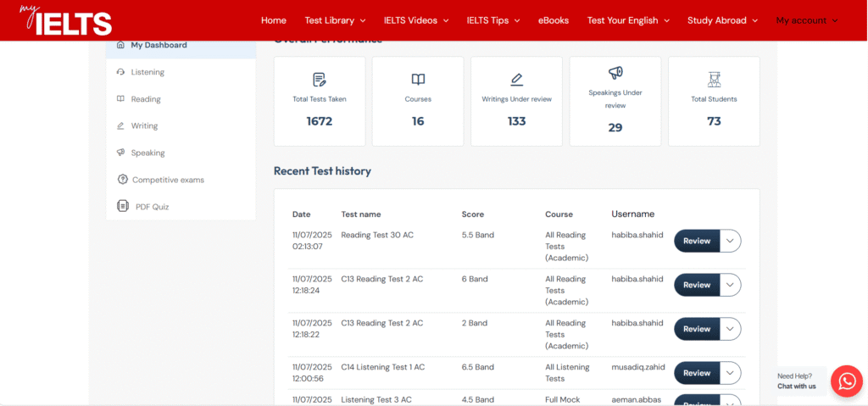
Task: Click the Recent Test history heading
Action: (322, 170)
